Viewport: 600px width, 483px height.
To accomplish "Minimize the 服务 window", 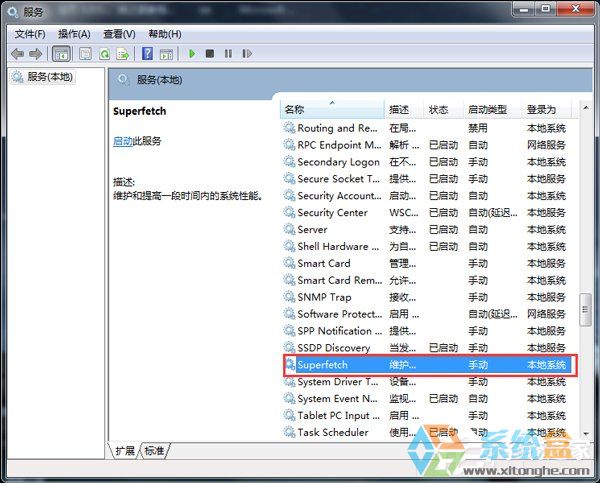I will click(x=524, y=9).
